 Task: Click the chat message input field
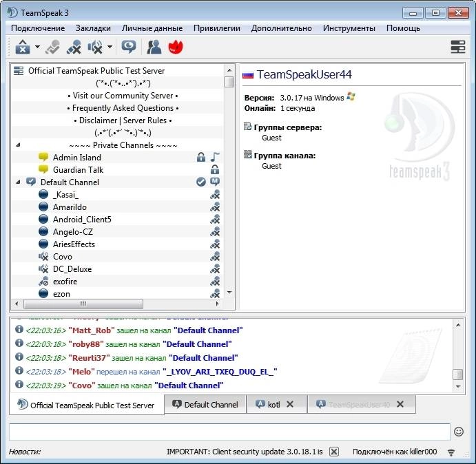point(229,432)
